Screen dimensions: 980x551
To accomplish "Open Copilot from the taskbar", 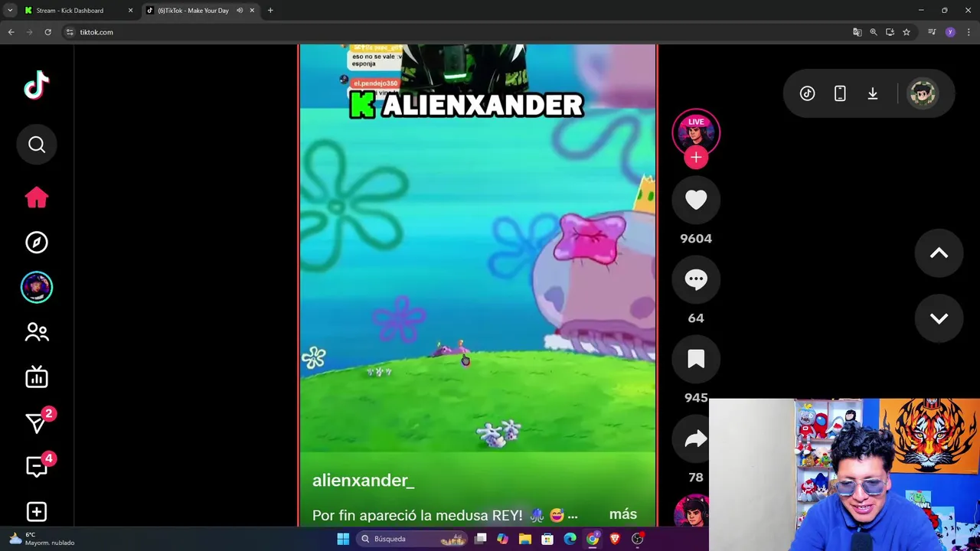I will [502, 539].
